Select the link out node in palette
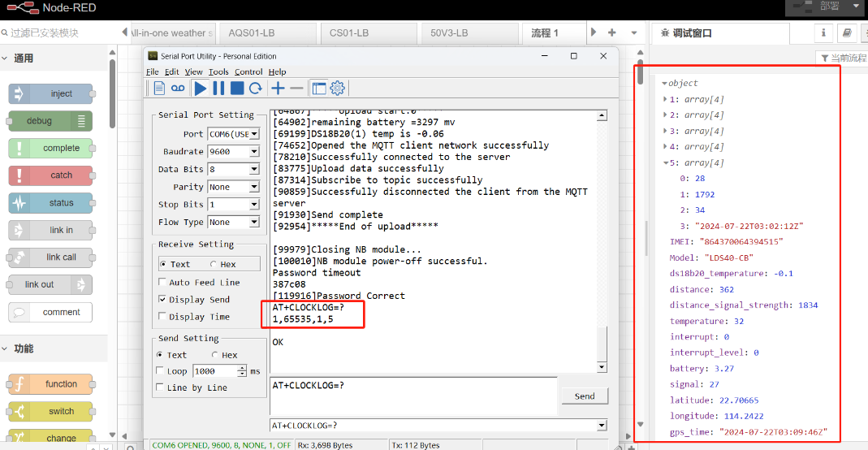868x450 pixels. [50, 284]
